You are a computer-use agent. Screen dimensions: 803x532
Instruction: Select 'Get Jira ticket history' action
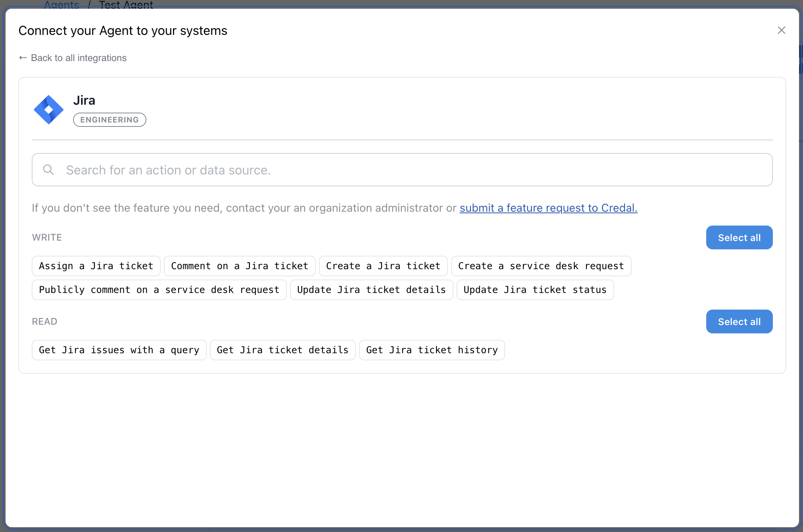click(x=432, y=350)
